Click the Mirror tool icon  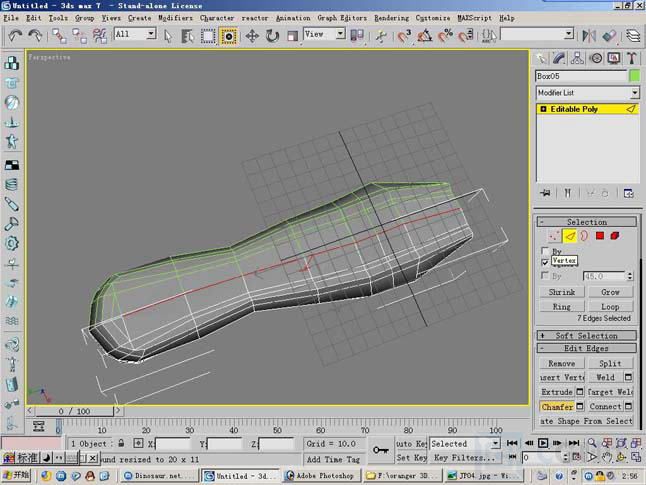point(589,36)
